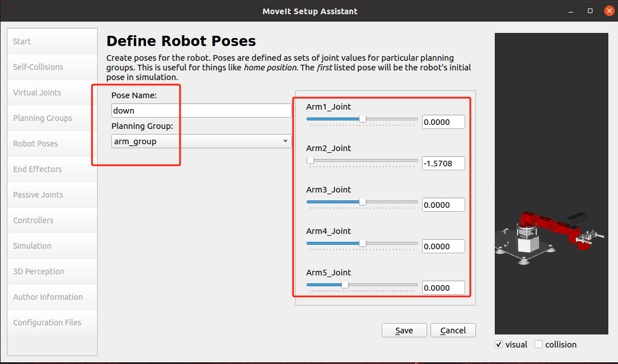Click the Arm1_Joint value field
This screenshot has height=364, width=618.
(x=444, y=122)
